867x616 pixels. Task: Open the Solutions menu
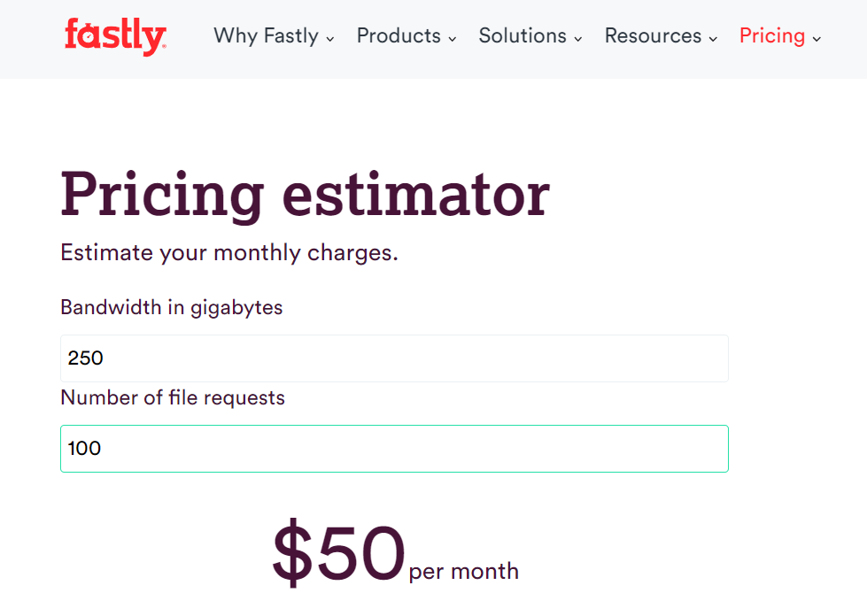tap(522, 36)
